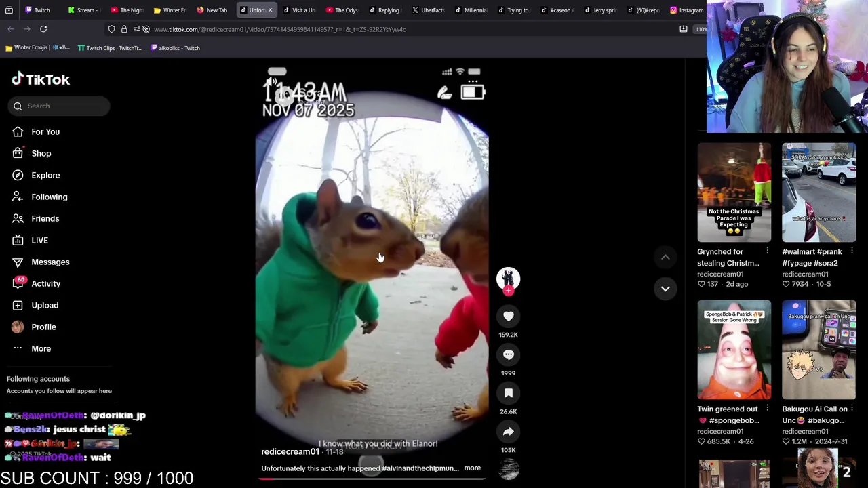Click the browser address bar URL
Screen dimensions: 868x488
click(280, 29)
